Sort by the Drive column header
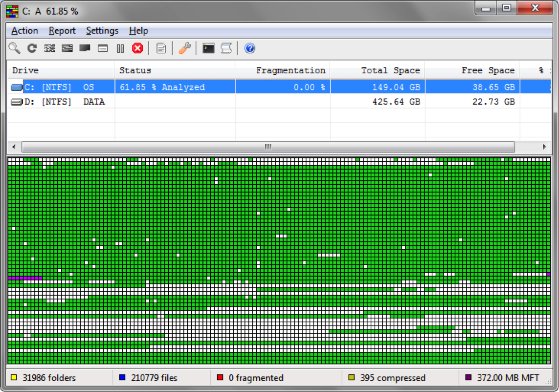The height and width of the screenshot is (392, 559). tap(61, 70)
